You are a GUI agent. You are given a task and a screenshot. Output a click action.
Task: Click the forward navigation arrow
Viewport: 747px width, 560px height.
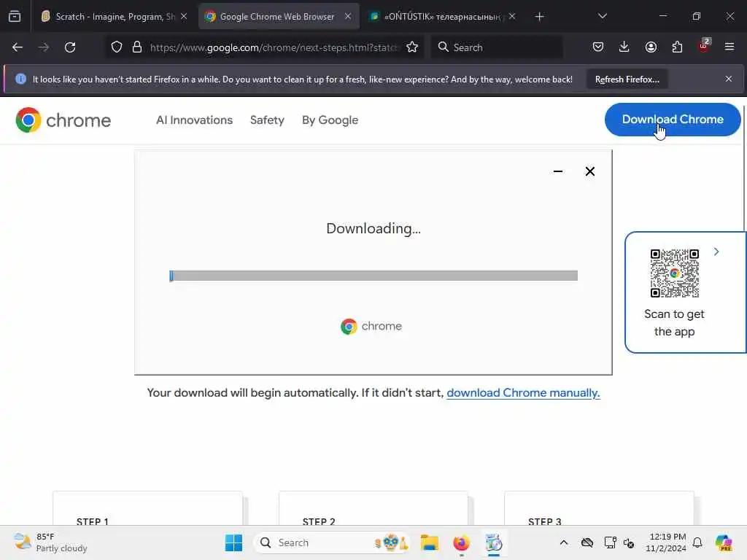click(x=44, y=47)
